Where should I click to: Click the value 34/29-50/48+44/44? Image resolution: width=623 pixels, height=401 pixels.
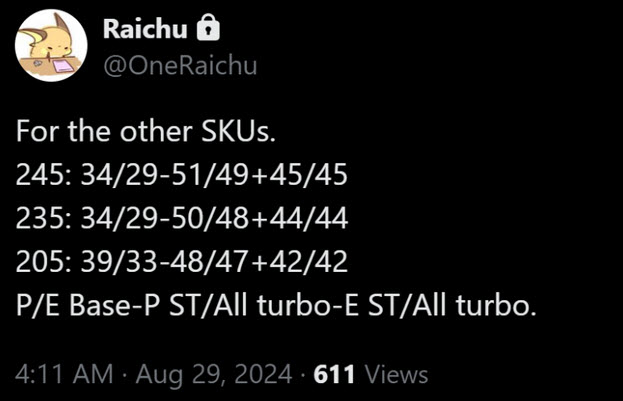[212, 219]
